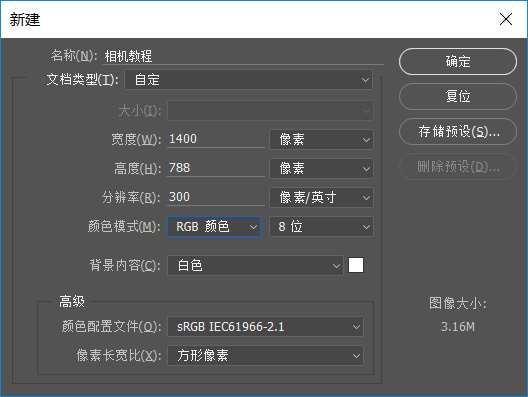The width and height of the screenshot is (528, 397).
Task: Click the 确定 button
Action: 458,61
